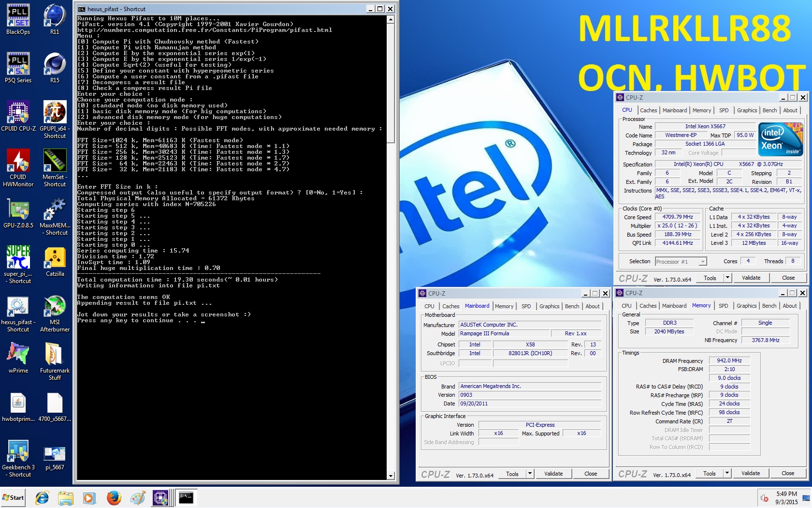Click Close in Memory CPU-Z window

788,473
